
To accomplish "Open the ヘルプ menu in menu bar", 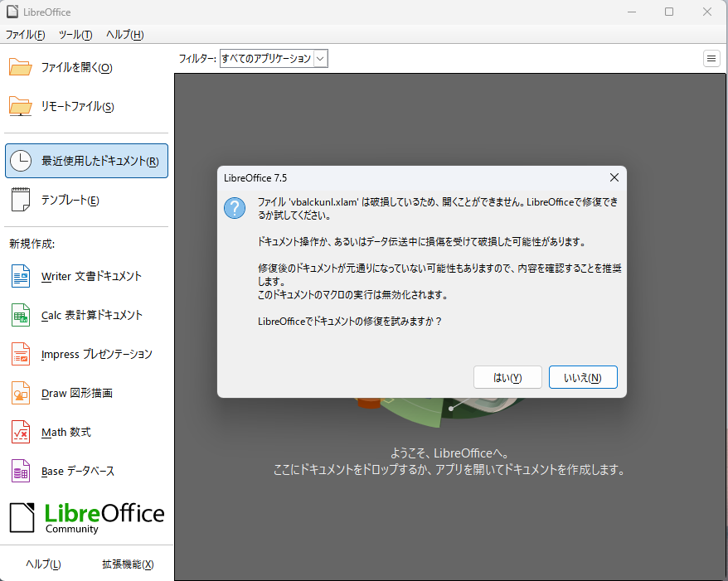I will (124, 35).
